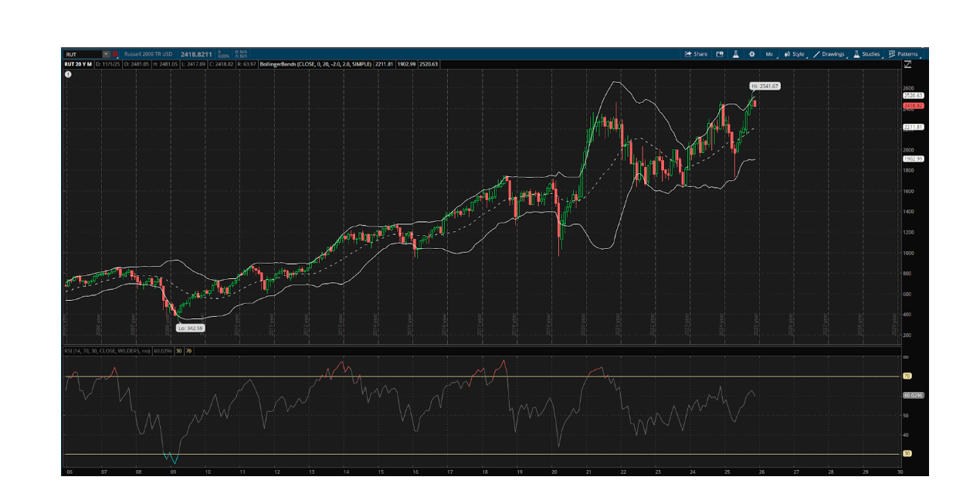
Task: Click the Share icon button
Action: pos(695,54)
